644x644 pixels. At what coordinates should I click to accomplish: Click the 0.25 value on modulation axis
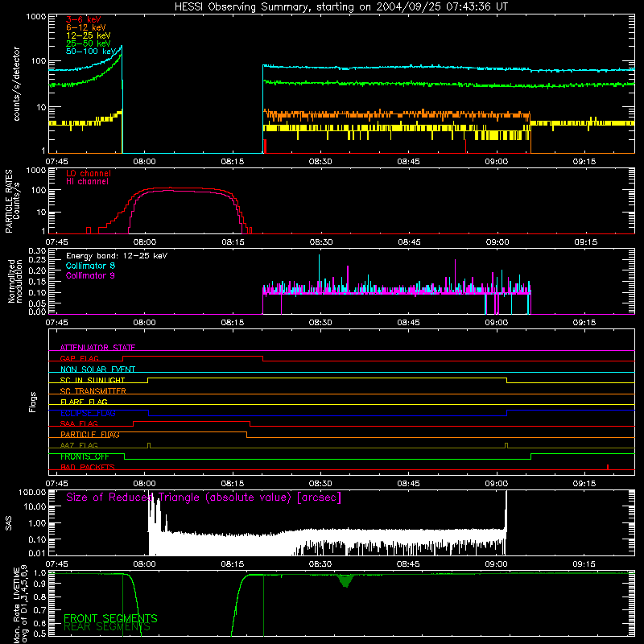coord(38,260)
